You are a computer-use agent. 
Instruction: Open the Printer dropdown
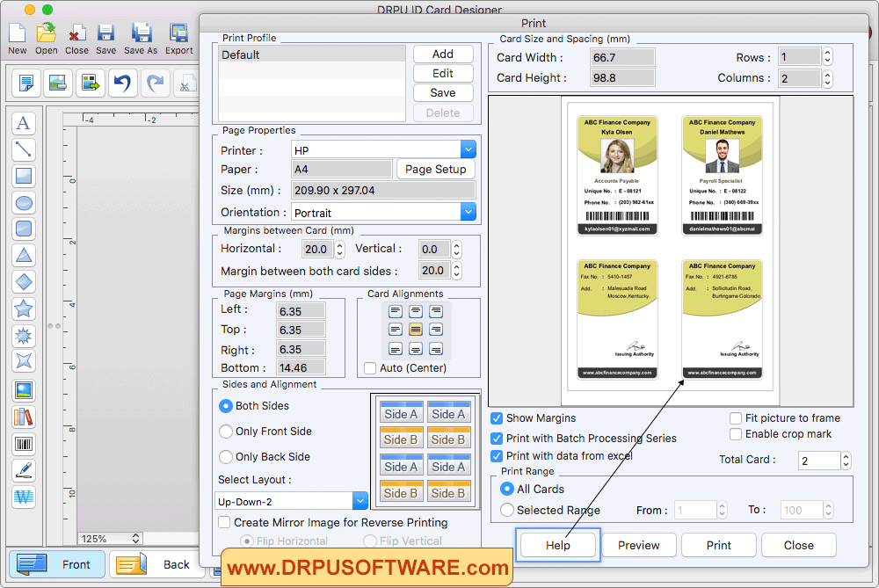coord(469,149)
